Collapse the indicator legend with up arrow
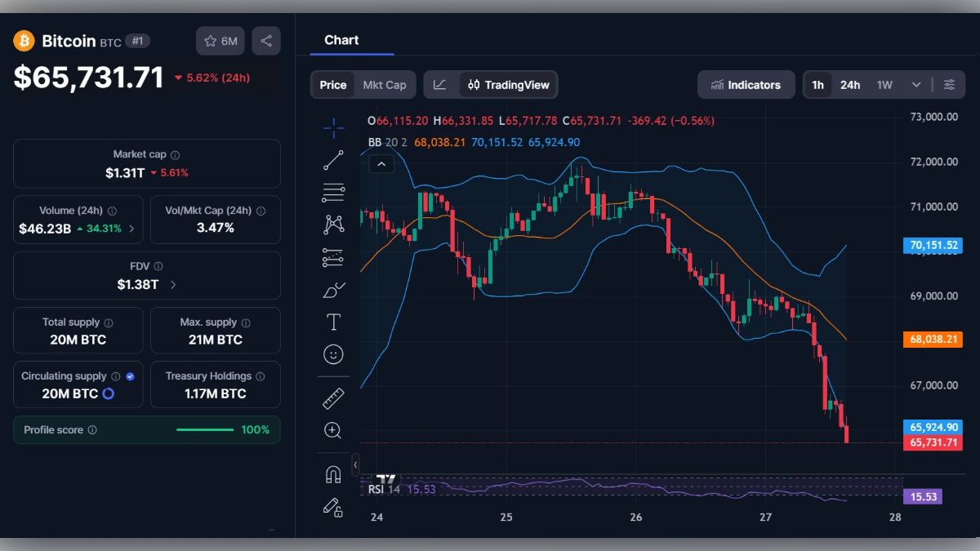This screenshot has height=551, width=980. (x=381, y=163)
